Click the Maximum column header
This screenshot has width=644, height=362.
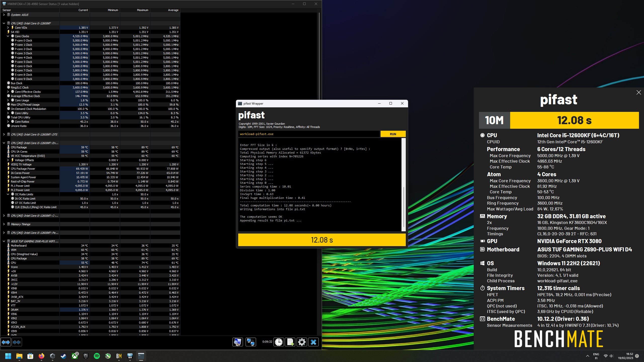point(135,10)
